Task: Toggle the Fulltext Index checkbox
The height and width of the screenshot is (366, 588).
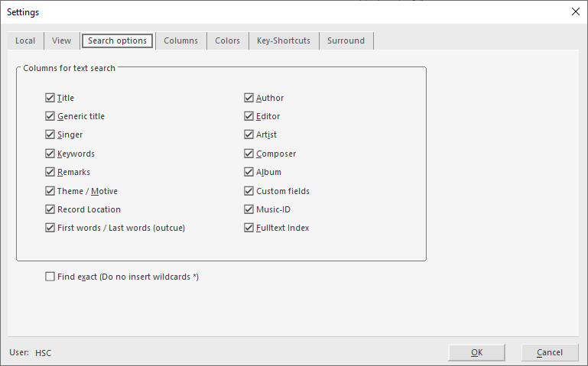Action: (249, 228)
